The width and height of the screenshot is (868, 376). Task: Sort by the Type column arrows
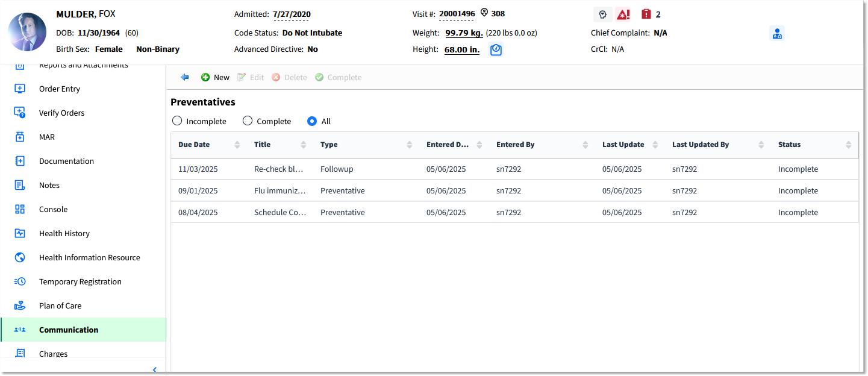pos(410,145)
